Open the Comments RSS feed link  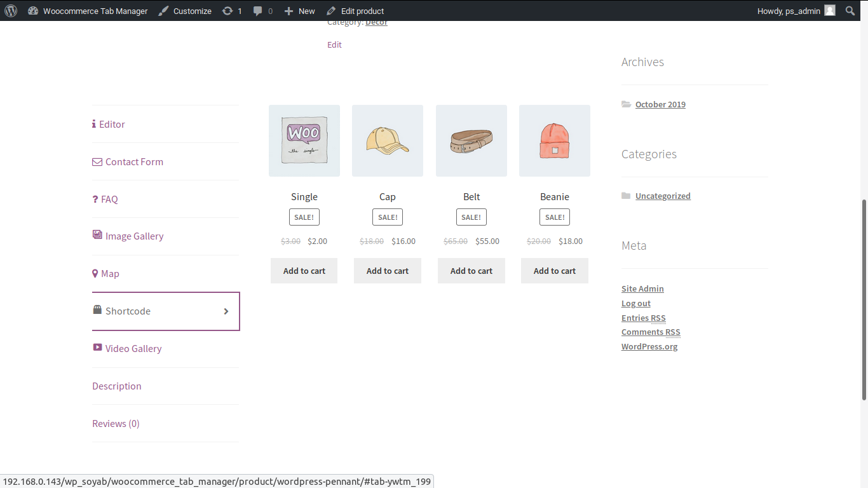(651, 332)
